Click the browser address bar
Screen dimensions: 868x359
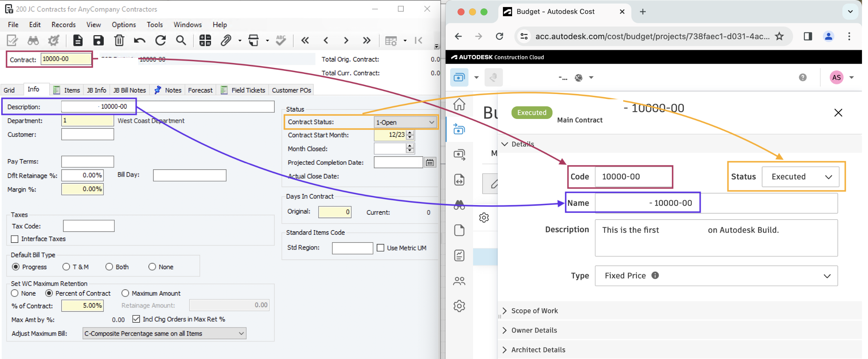pos(652,36)
